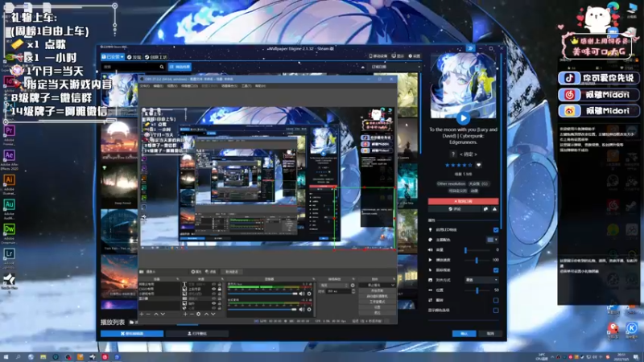Click the search magnifier icon in Wallpaper Engine
The width and height of the screenshot is (644, 362).
(x=162, y=67)
